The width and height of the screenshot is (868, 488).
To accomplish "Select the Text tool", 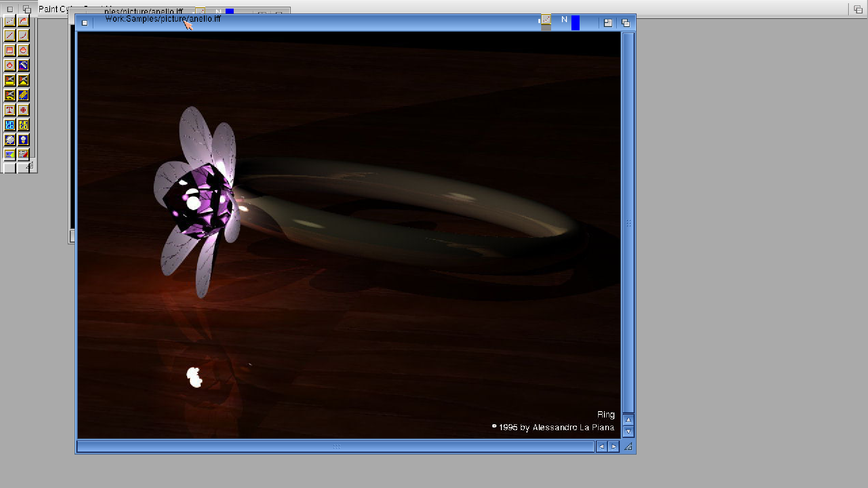I will (9, 110).
